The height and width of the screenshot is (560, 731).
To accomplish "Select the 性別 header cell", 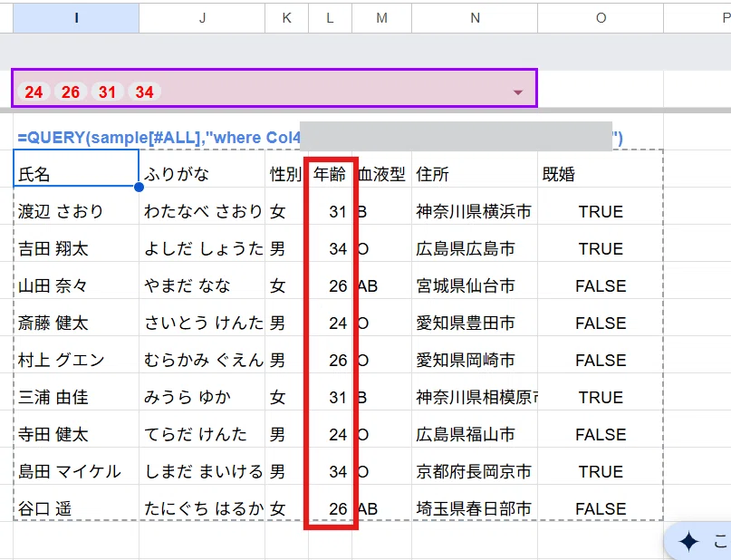I will pyautogui.click(x=287, y=169).
